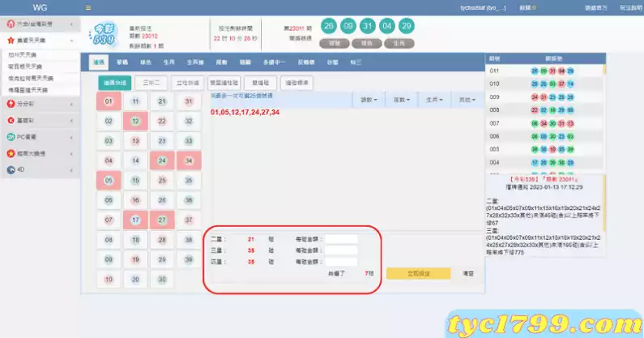
Task: Switch to the active 連碼 tab
Action: click(x=99, y=62)
